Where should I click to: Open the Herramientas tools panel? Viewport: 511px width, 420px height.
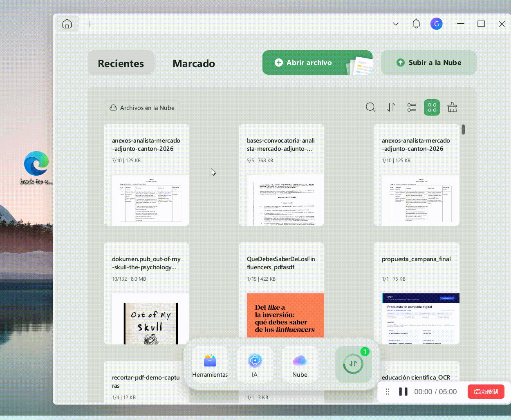coord(210,364)
